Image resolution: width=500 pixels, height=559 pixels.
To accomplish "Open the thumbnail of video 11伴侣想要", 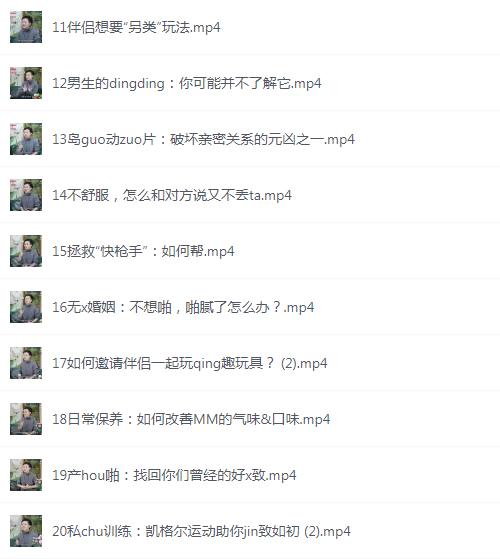I will (x=26, y=27).
